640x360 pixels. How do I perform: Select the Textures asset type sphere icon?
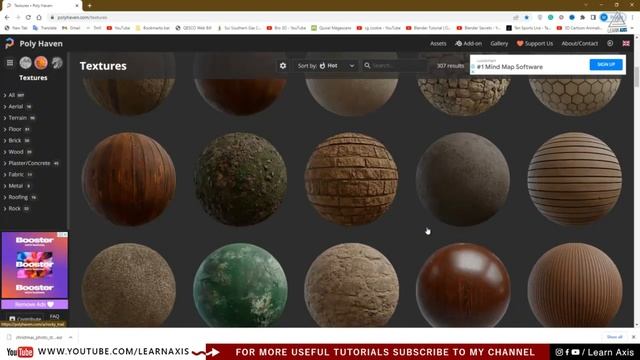point(41,62)
